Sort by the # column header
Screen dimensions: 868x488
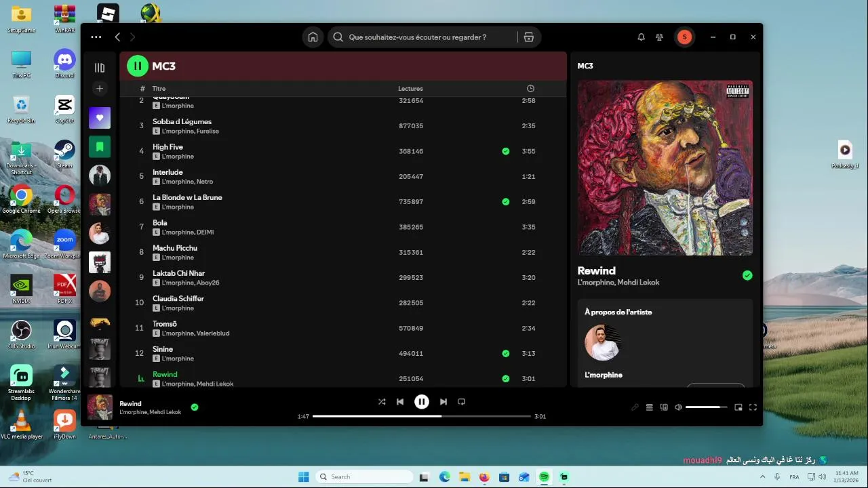click(x=142, y=89)
